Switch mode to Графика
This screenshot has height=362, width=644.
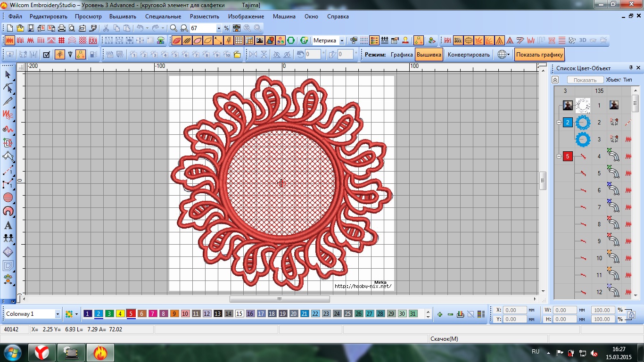tap(402, 55)
